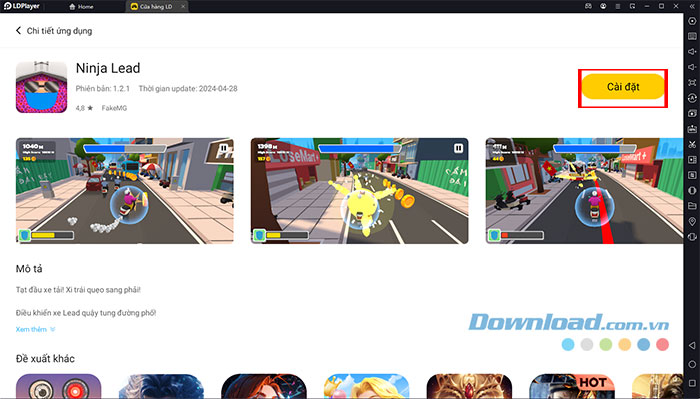The width and height of the screenshot is (700, 399).
Task: Switch to the Cửa hàng LD tab
Action: click(152, 7)
